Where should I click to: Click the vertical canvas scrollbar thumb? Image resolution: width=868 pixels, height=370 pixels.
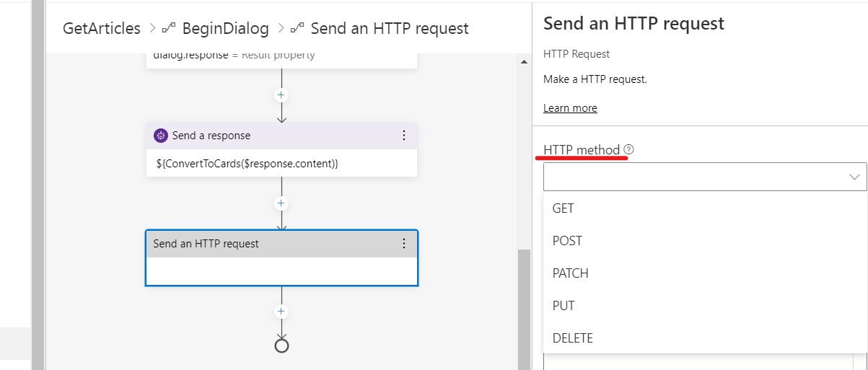pos(525,309)
